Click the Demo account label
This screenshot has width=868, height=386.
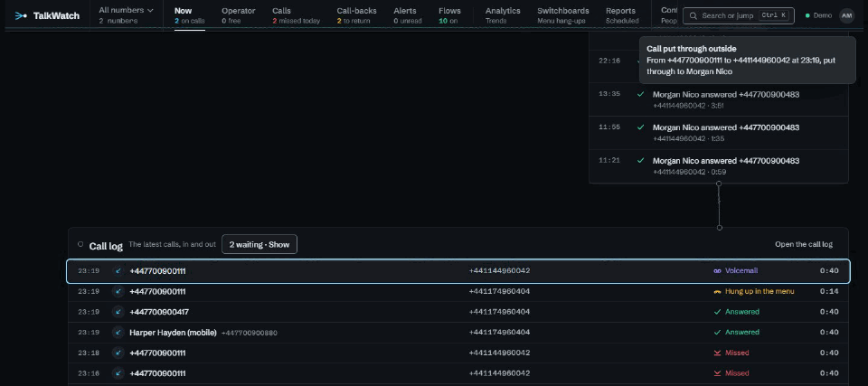tap(822, 15)
